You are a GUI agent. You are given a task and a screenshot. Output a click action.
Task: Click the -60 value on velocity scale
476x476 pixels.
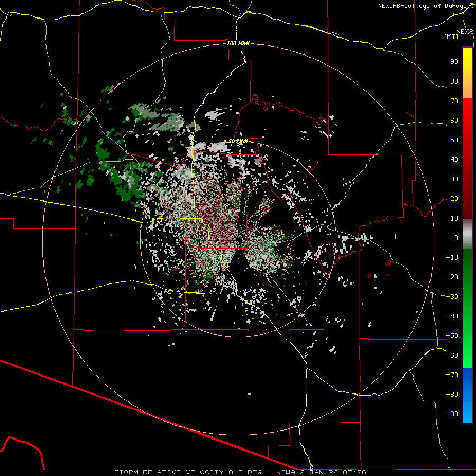[452, 355]
